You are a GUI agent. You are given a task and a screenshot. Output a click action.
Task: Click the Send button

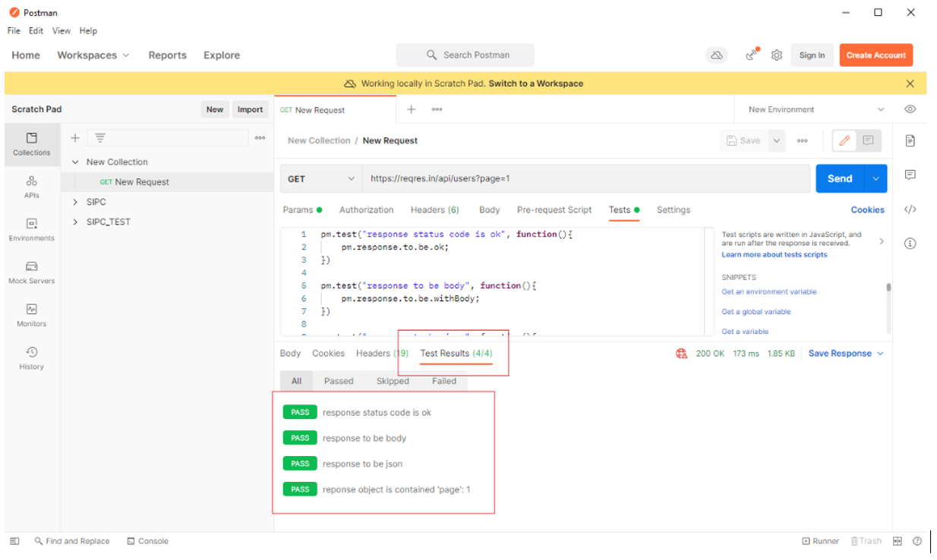[840, 178]
